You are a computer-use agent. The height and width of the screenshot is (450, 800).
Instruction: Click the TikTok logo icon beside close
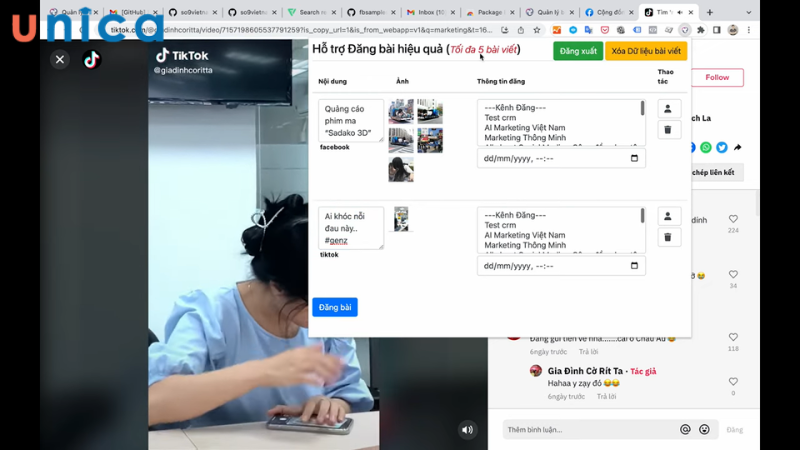pos(92,60)
